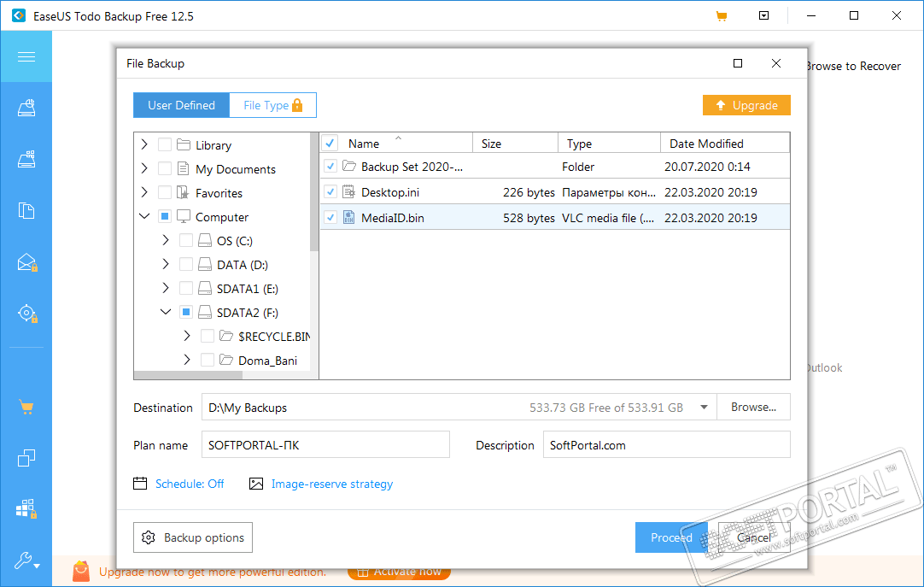The image size is (924, 587).
Task: Click the Description input field
Action: pos(666,445)
